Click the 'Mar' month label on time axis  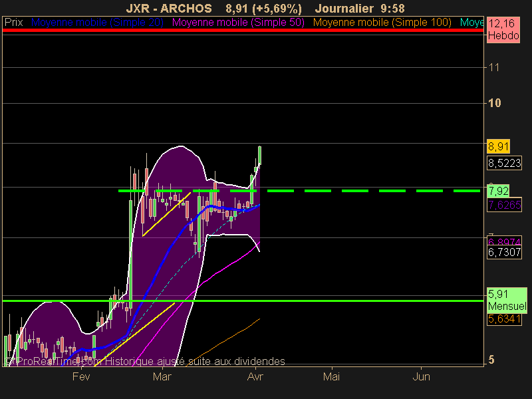(x=162, y=376)
